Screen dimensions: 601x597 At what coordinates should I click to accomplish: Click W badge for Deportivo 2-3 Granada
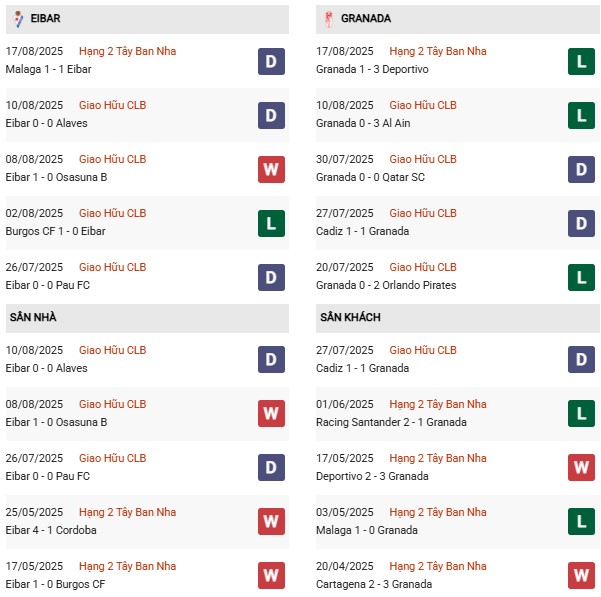(580, 468)
